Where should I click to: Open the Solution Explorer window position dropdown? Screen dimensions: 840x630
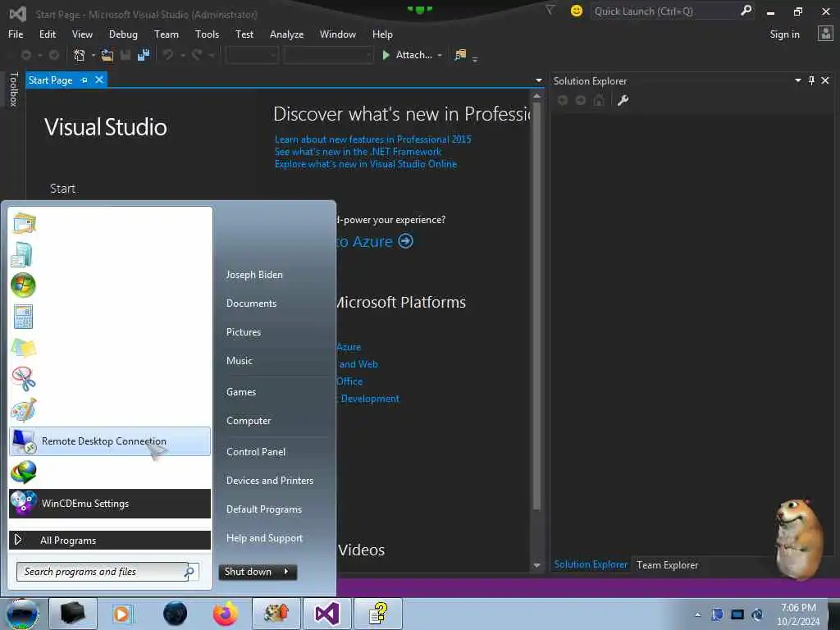pos(797,80)
